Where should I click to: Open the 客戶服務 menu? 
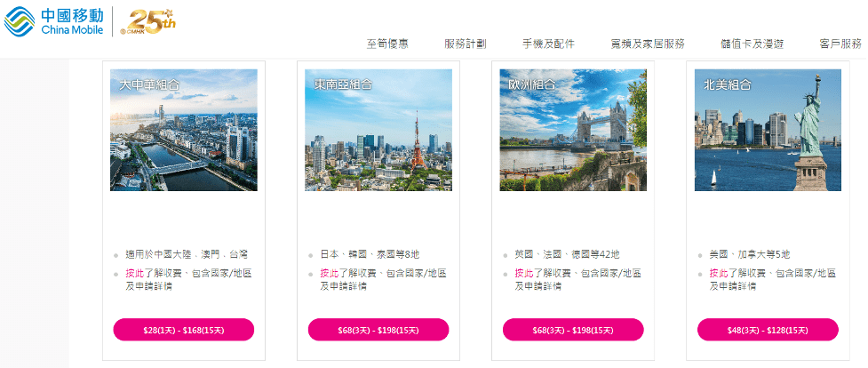tap(840, 44)
